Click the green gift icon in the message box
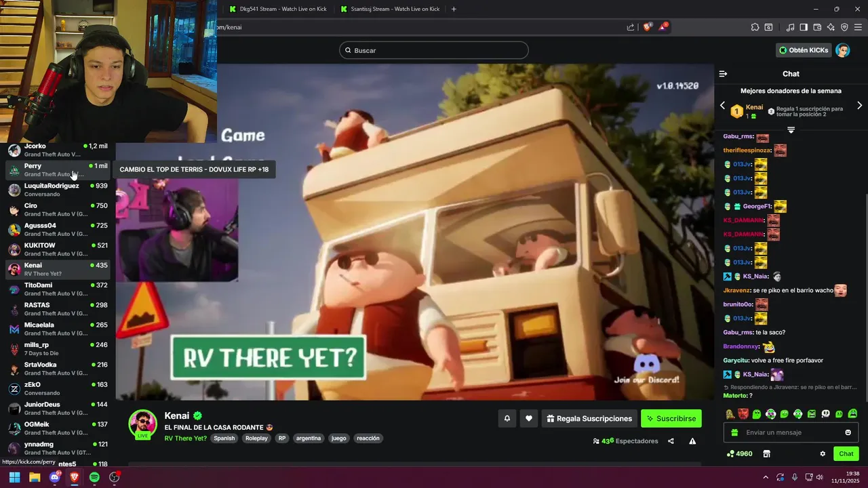 tap(734, 432)
